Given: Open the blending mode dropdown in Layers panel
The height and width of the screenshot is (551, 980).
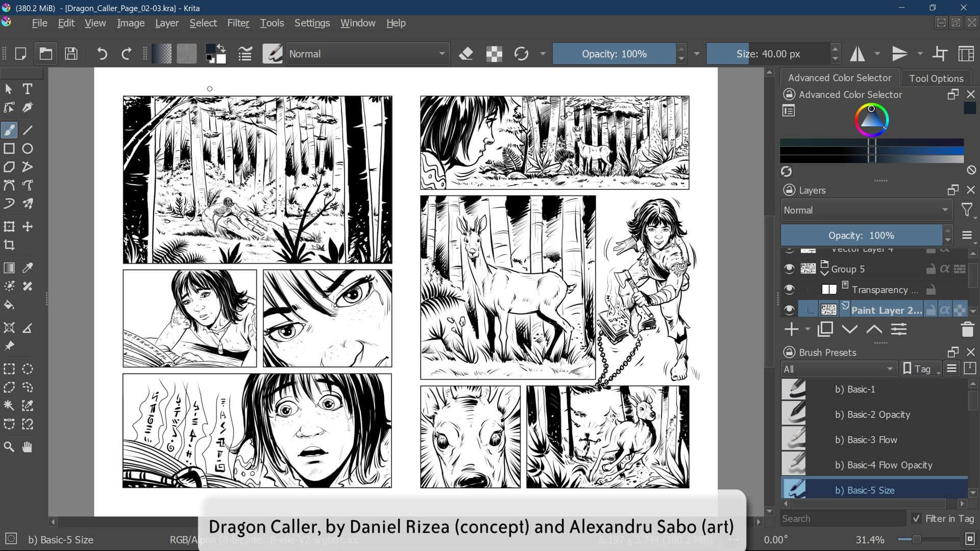Looking at the screenshot, I should tap(865, 210).
